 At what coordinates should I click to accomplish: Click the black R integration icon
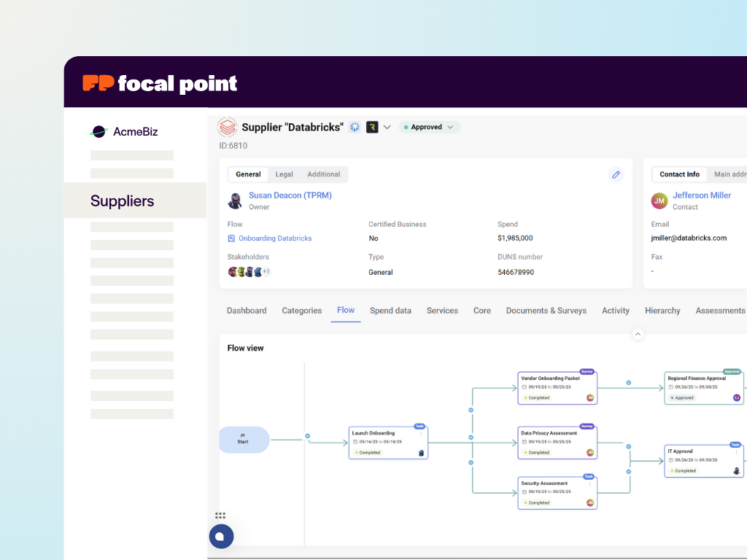click(x=372, y=127)
